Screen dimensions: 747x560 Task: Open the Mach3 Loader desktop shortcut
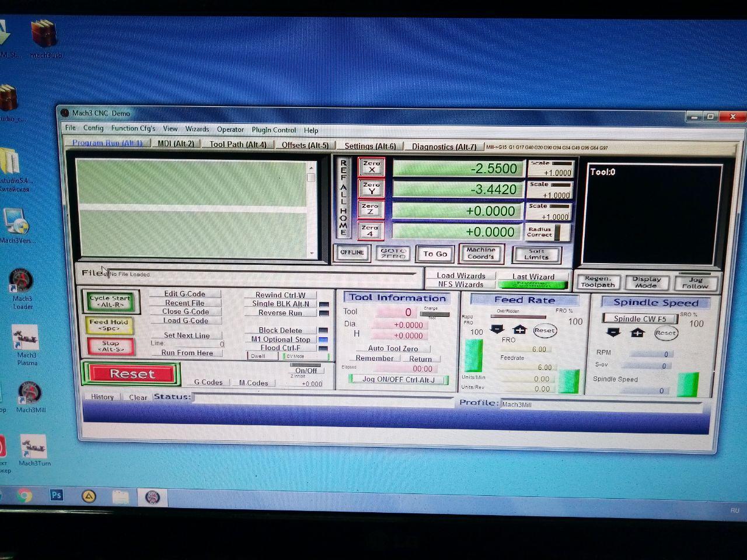22,288
